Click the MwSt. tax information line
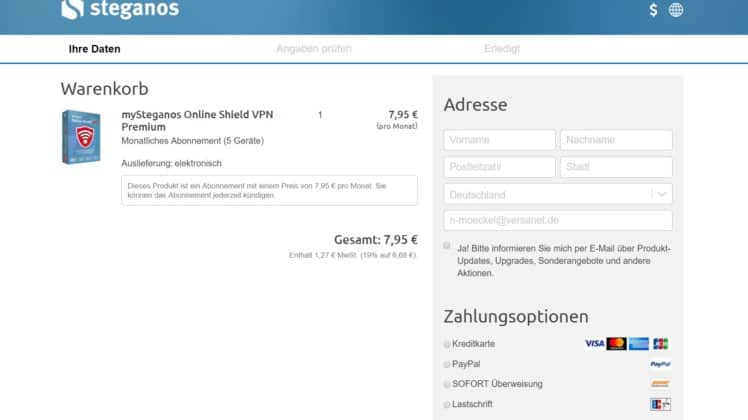The image size is (748, 420). point(353,255)
